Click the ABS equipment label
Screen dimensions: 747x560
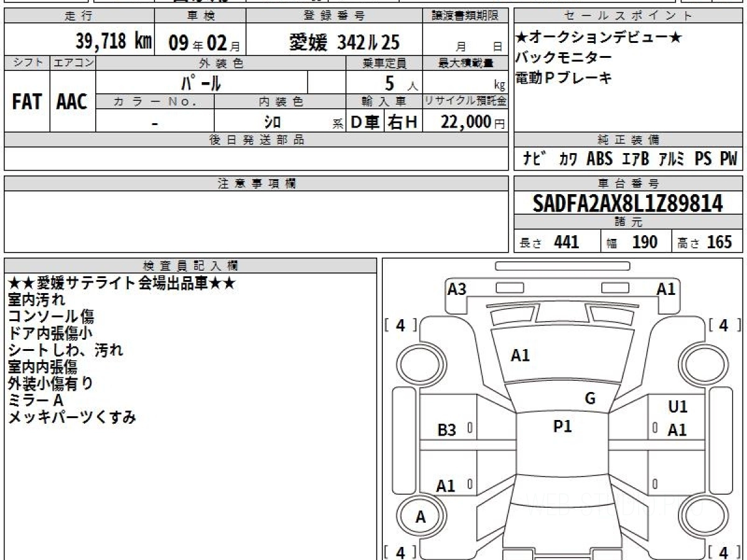[x=599, y=159]
